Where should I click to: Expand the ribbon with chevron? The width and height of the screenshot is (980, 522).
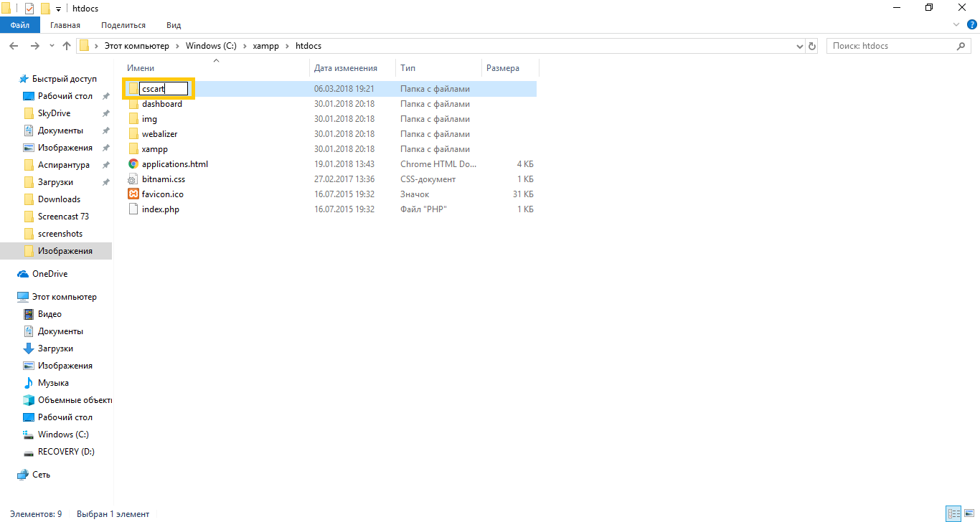[x=956, y=25]
